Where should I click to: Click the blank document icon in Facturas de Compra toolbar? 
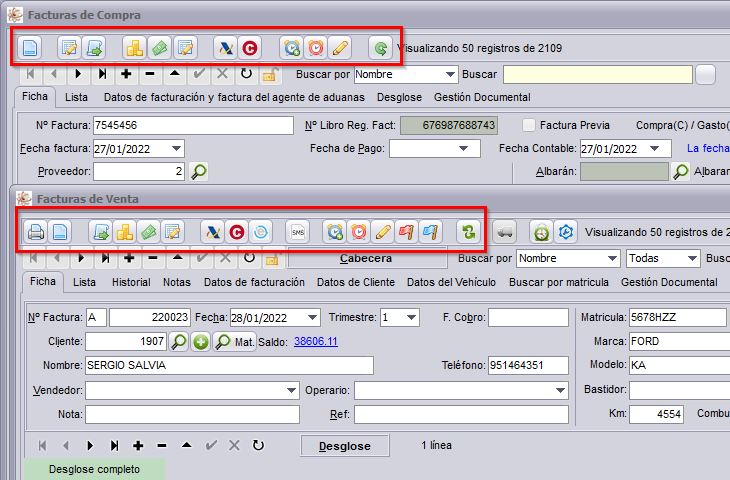pos(30,48)
